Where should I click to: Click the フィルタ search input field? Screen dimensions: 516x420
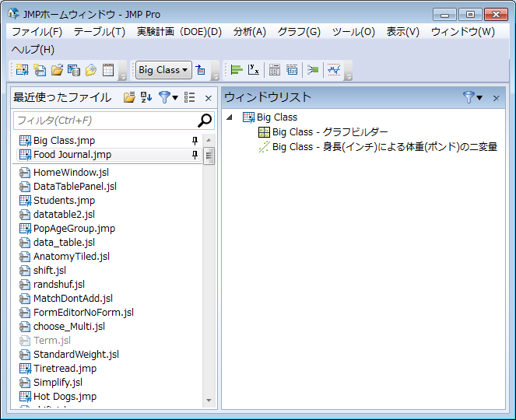(105, 121)
